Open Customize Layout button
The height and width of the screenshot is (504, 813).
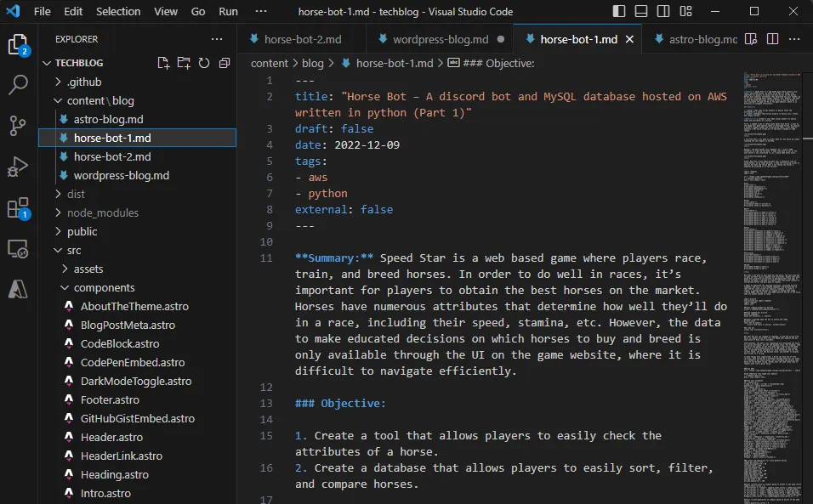(686, 11)
